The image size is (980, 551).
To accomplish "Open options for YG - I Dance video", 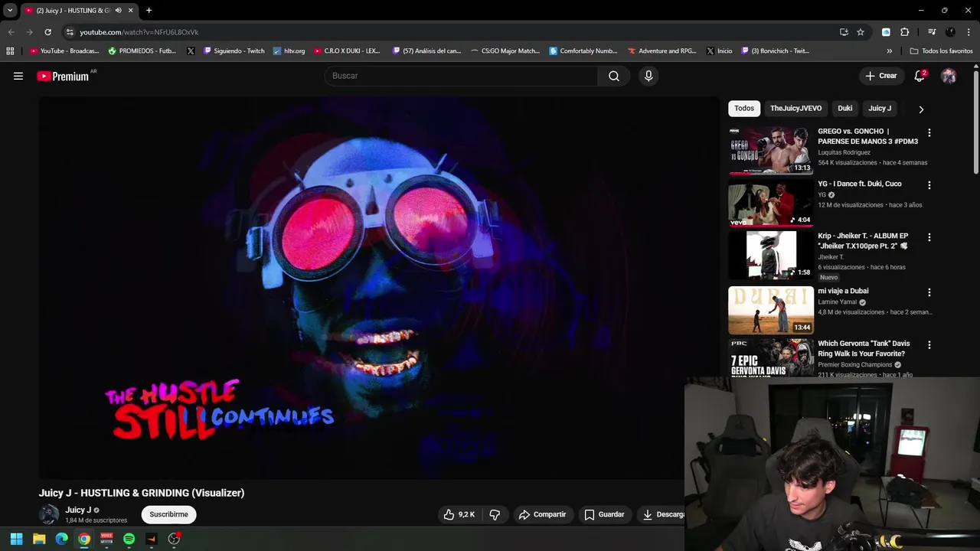I will coord(929,185).
